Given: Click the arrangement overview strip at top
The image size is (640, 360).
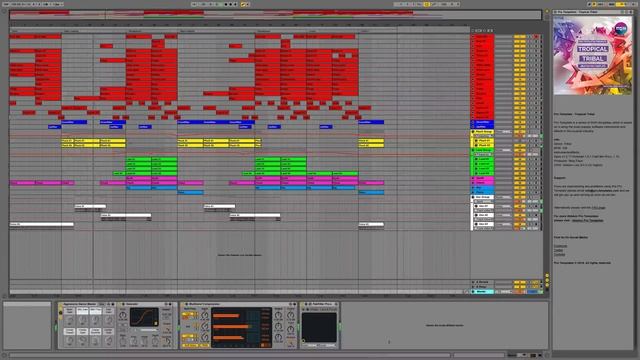Looking at the screenshot, I should (276, 15).
